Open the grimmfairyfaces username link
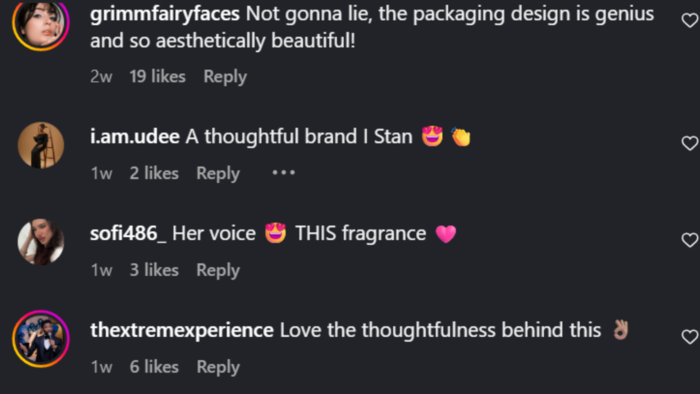The width and height of the screenshot is (700, 394). point(165,14)
